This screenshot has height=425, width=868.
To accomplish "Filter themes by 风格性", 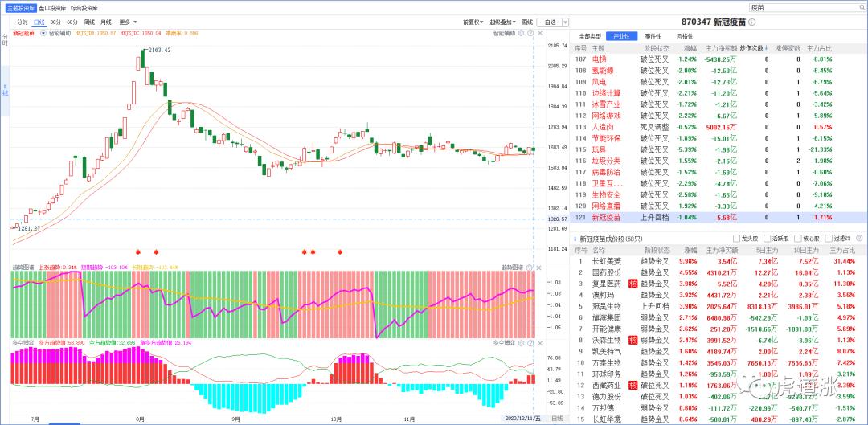I will click(x=684, y=36).
